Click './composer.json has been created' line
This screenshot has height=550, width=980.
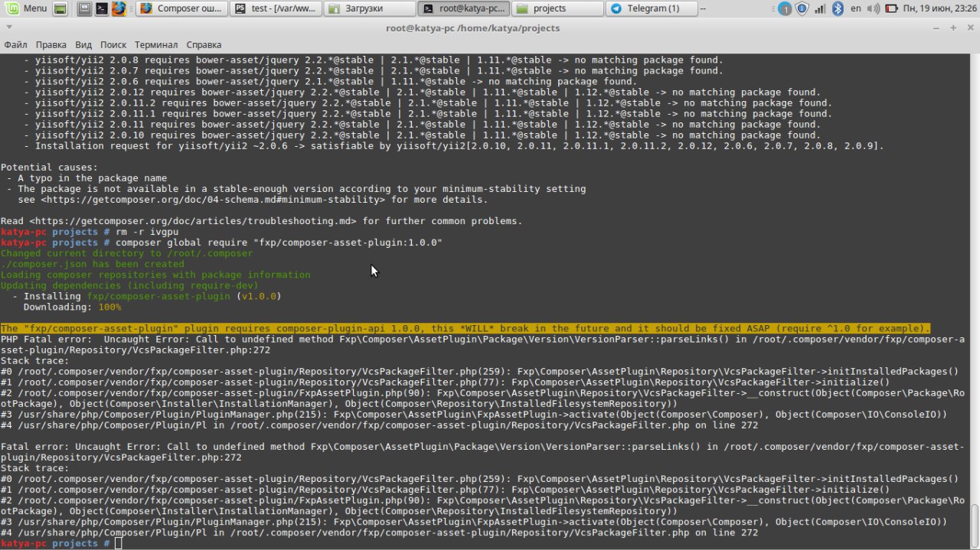point(92,263)
